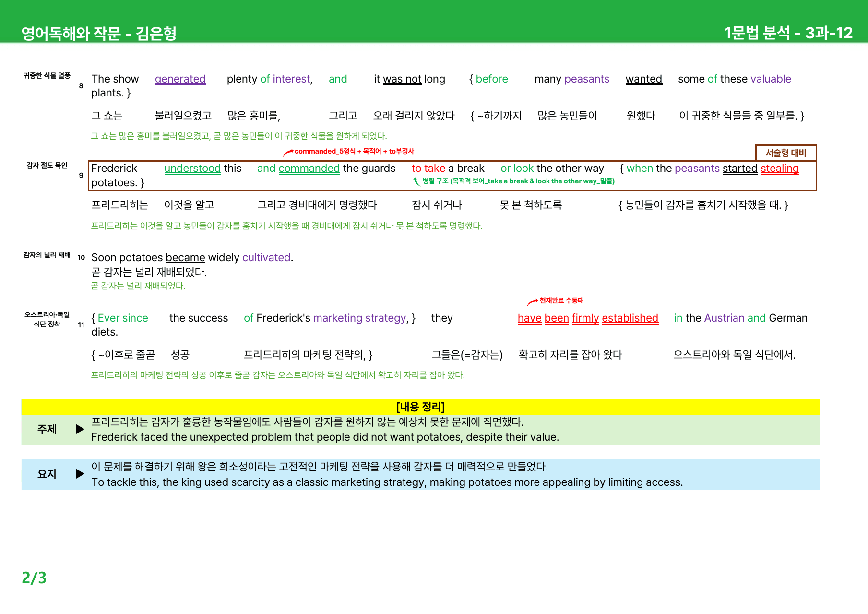The image size is (868, 614).
Task: Click the red underlined word 'stealing'
Action: click(780, 168)
